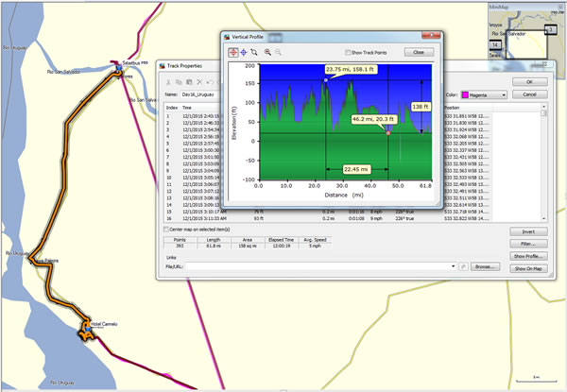Click the 158 sq mi Area value

tap(247, 246)
